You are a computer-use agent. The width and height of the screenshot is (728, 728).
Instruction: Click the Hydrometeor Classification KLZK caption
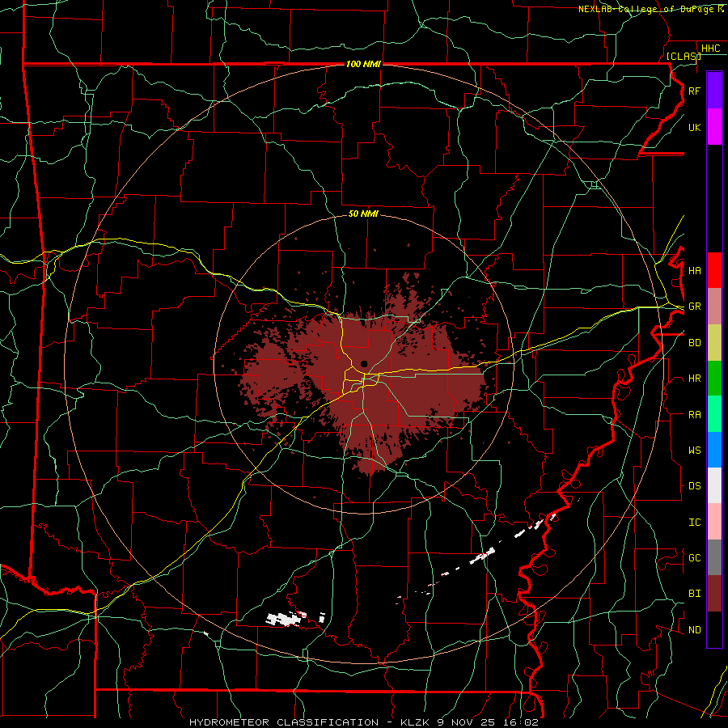[x=363, y=722]
